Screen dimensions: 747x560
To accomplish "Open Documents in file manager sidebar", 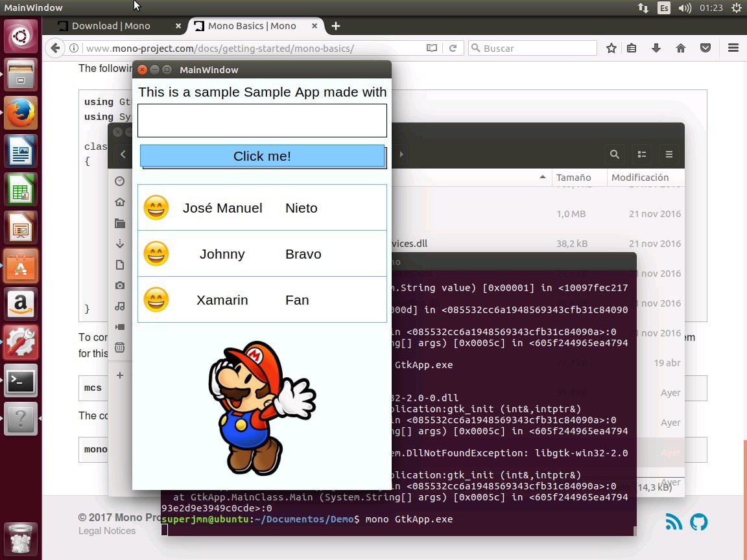I will [x=120, y=264].
